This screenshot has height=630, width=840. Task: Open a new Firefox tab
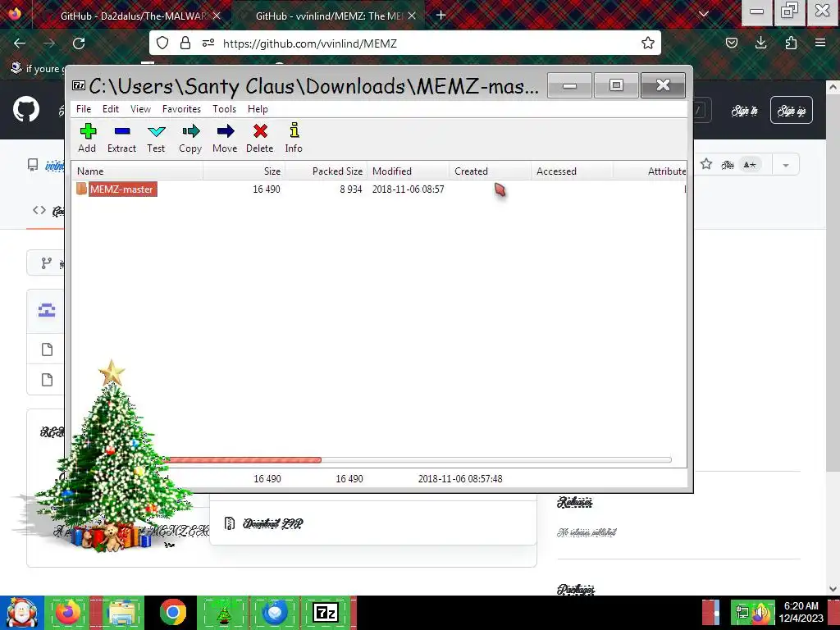(x=441, y=15)
